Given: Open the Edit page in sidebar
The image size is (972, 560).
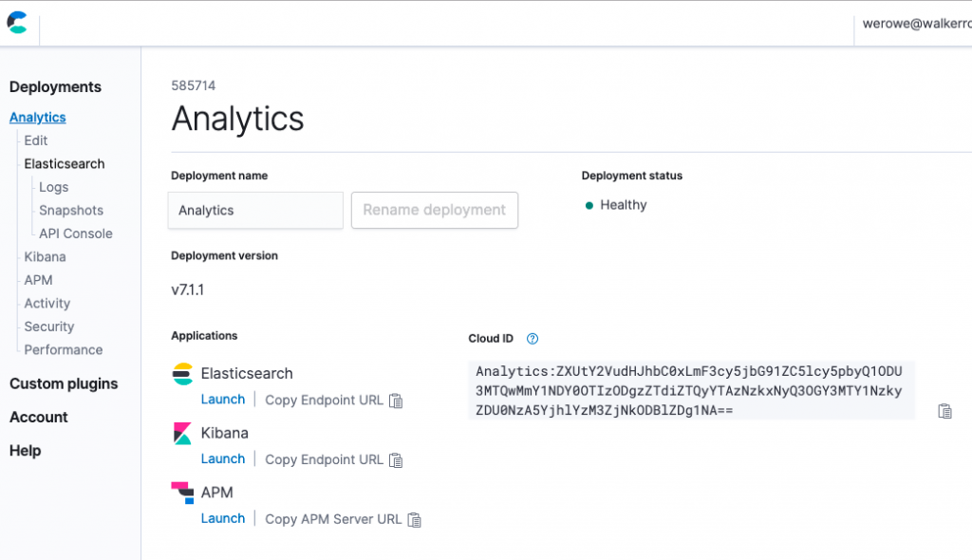Looking at the screenshot, I should click(36, 140).
